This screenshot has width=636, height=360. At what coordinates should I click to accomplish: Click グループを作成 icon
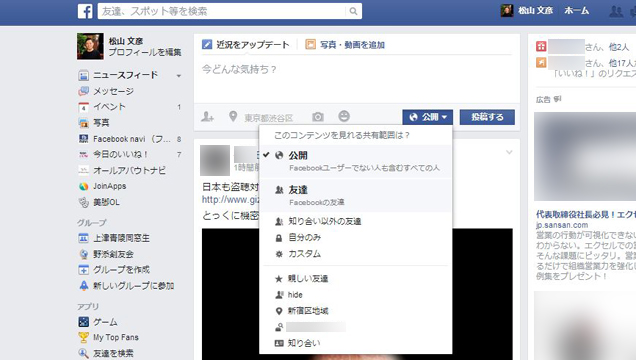[x=84, y=270]
